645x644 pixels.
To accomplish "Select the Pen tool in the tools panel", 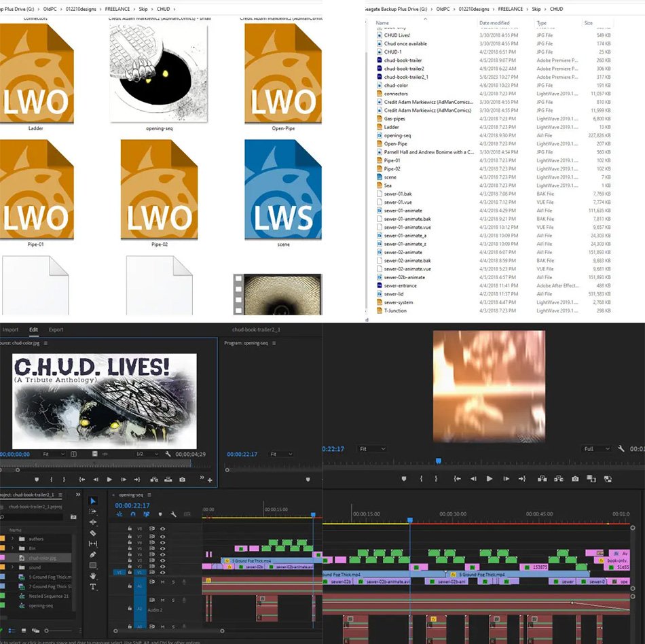I will (93, 554).
